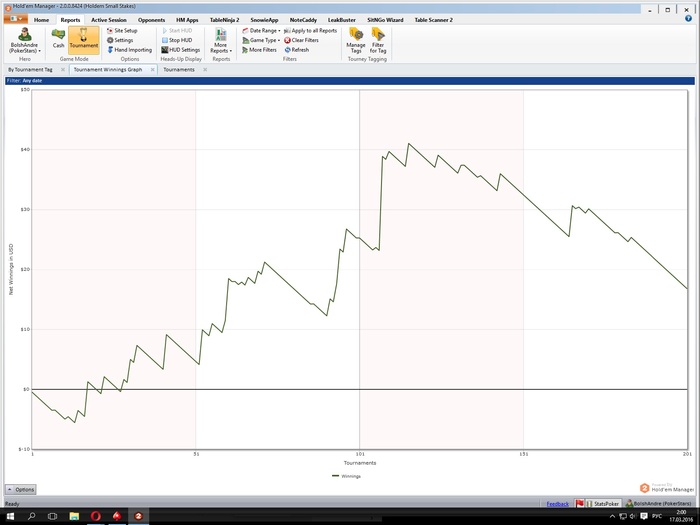
Task: Switch to By Tournament Tag report tab
Action: [x=30, y=70]
